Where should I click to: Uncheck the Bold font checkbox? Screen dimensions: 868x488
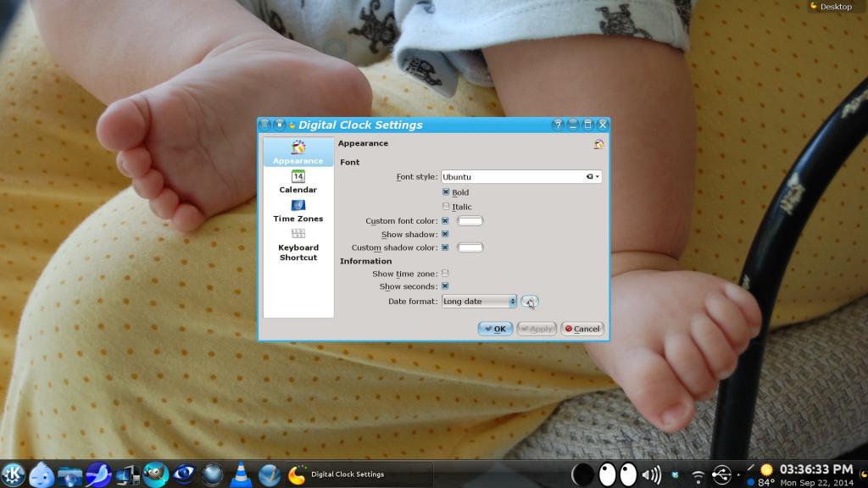pyautogui.click(x=446, y=192)
